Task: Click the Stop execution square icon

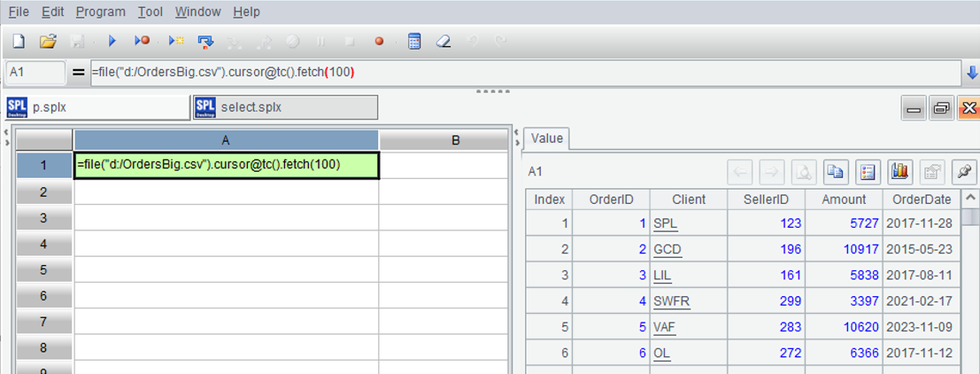Action: [x=350, y=42]
